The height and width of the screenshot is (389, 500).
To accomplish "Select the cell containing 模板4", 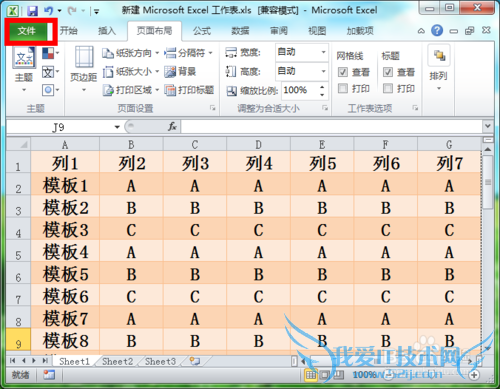I will tap(65, 252).
